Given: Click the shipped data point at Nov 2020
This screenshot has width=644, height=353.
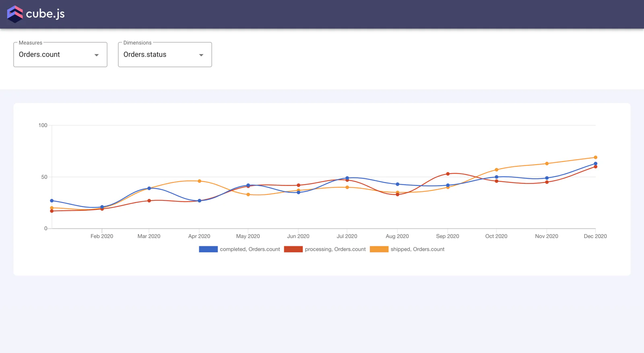Looking at the screenshot, I should pos(547,163).
